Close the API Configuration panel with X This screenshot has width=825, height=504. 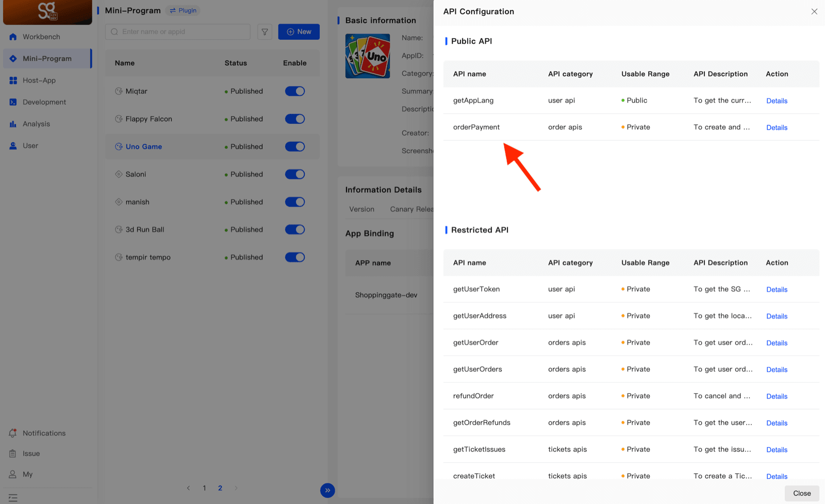click(x=814, y=11)
